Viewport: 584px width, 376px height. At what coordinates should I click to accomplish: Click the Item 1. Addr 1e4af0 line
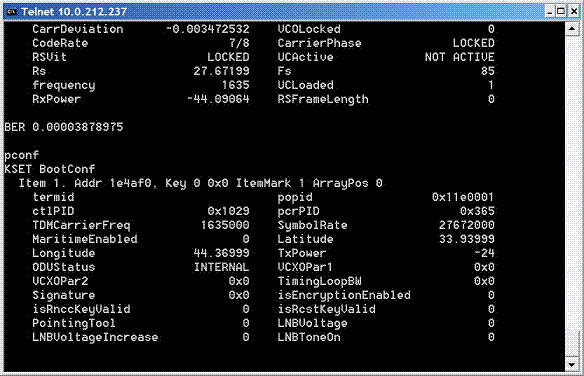point(201,183)
